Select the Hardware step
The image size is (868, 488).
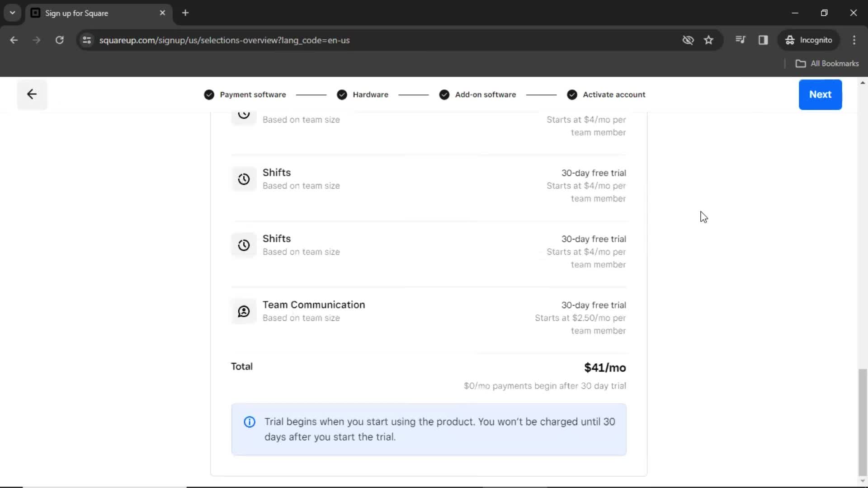(363, 94)
